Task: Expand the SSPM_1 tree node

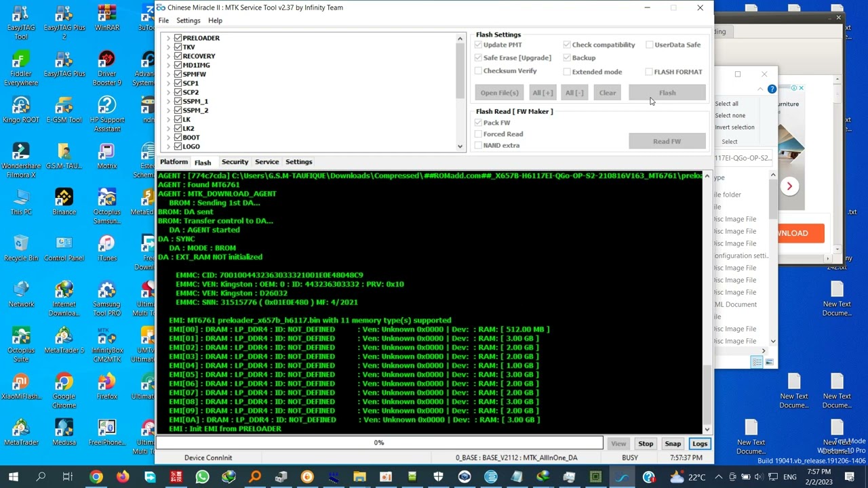Action: tap(168, 102)
